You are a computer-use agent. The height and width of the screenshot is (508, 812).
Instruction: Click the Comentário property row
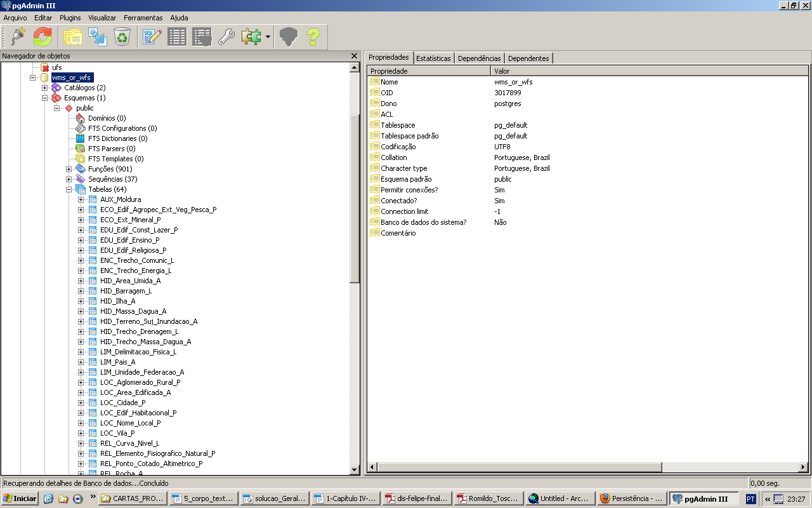click(588, 233)
